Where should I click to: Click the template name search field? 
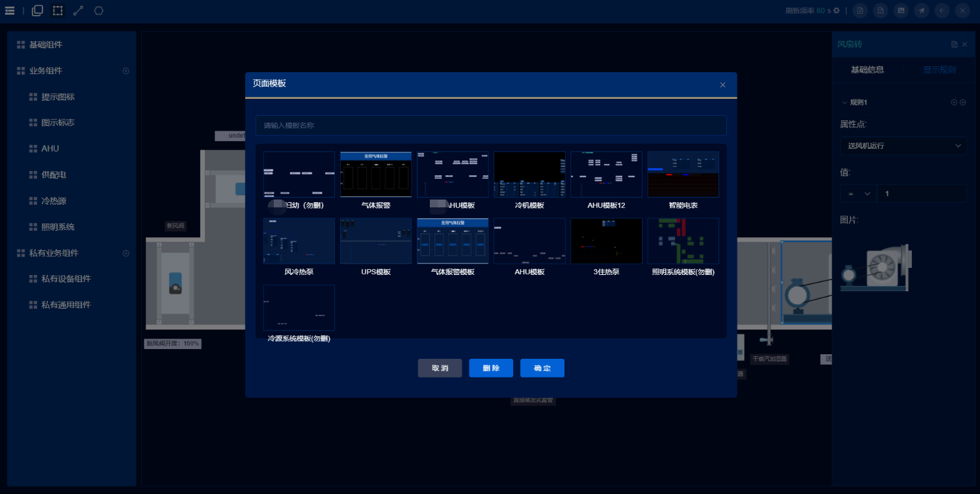490,125
